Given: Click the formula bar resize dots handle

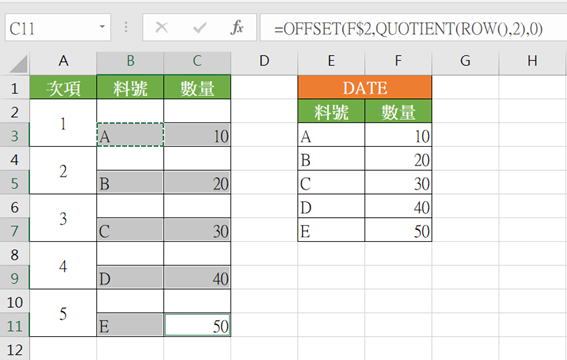Looking at the screenshot, I should click(126, 27).
